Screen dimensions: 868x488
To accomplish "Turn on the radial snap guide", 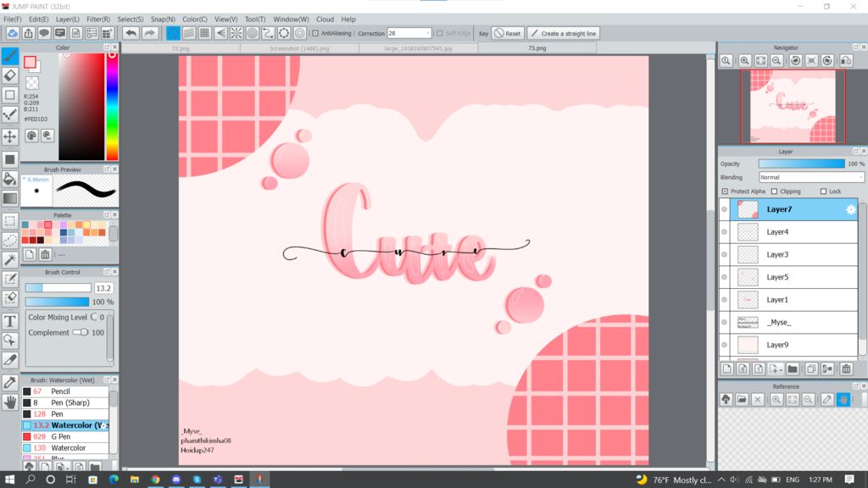I will pyautogui.click(x=236, y=33).
